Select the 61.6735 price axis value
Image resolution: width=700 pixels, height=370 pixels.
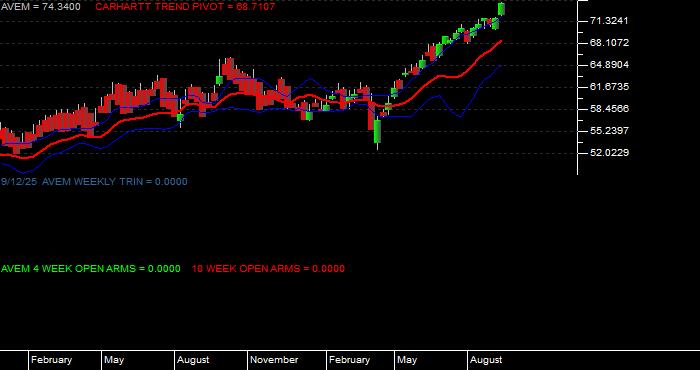(x=609, y=87)
